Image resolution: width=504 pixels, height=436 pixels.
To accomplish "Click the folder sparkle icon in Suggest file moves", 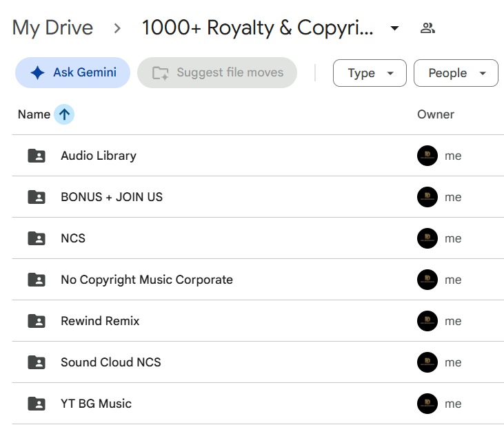I will pyautogui.click(x=161, y=73).
